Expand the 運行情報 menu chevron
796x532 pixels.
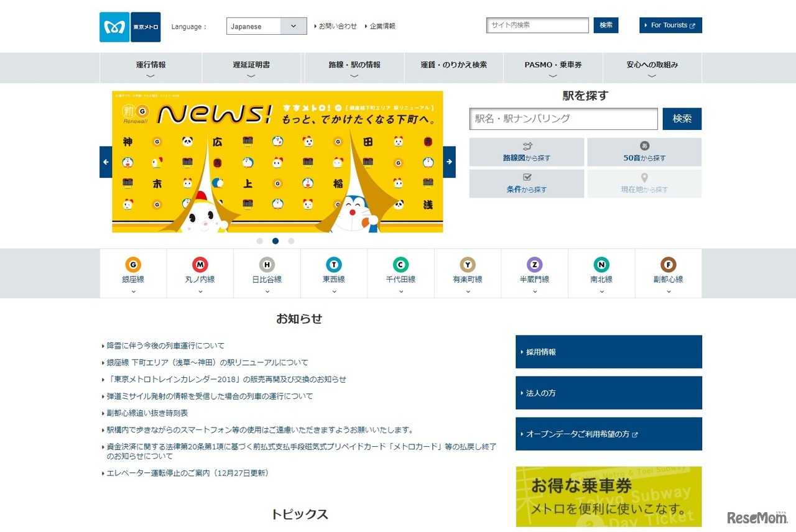click(x=150, y=75)
